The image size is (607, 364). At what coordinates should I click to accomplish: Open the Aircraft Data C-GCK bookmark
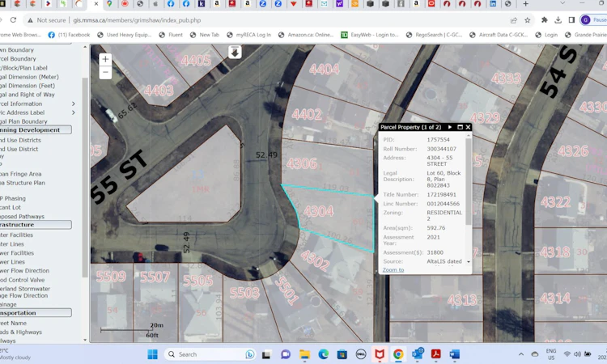(499, 35)
